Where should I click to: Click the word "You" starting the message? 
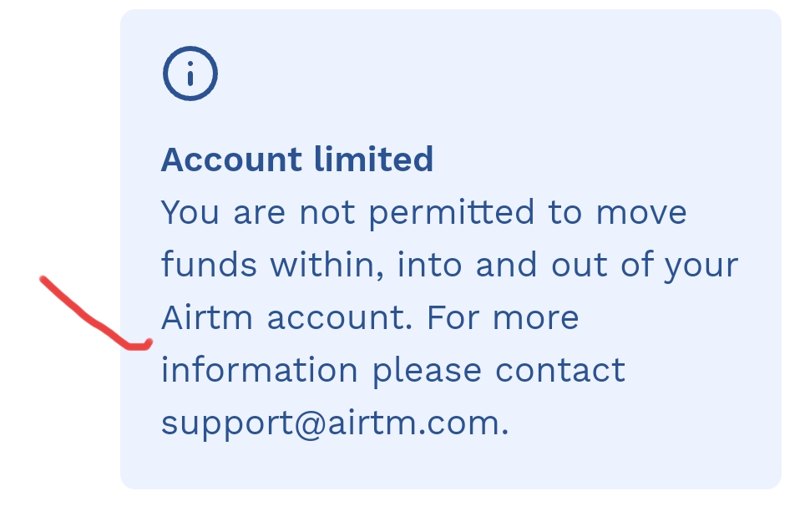[190, 212]
